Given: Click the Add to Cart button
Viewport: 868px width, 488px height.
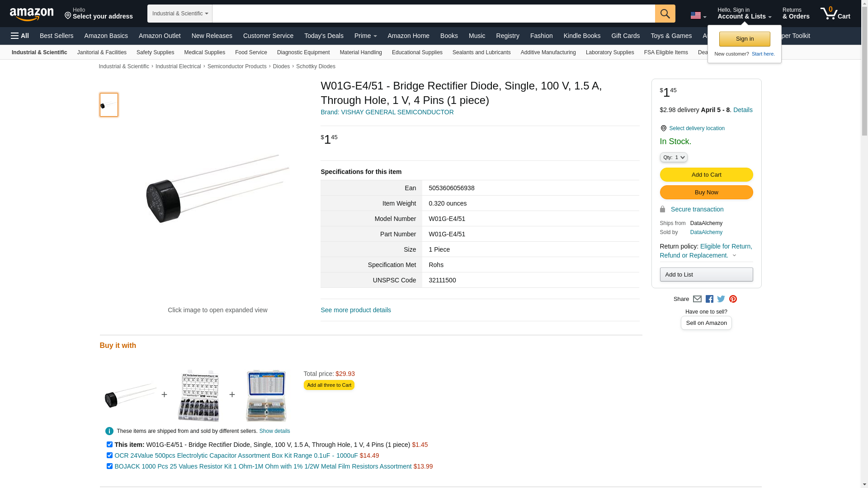Looking at the screenshot, I should pyautogui.click(x=706, y=175).
